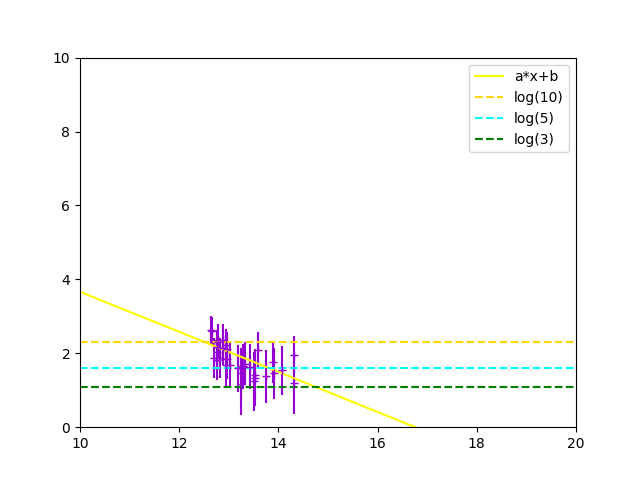
Task: Select the cyan dashed line sample in legend
Action: tap(489, 118)
